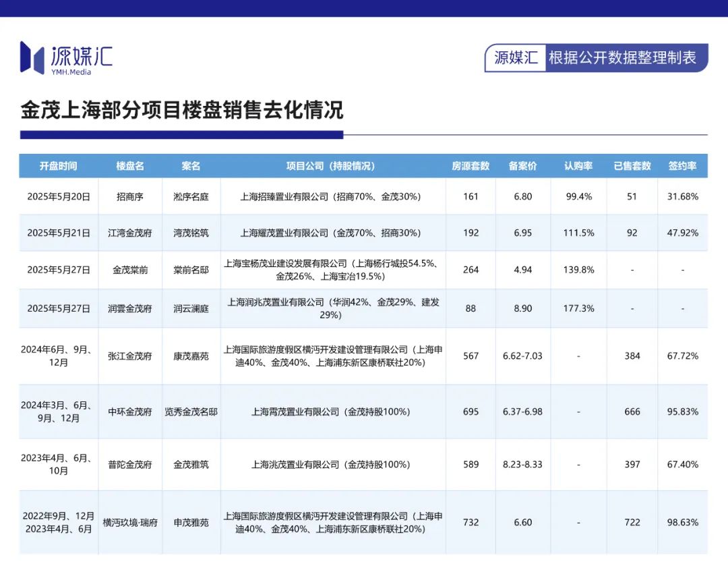Image resolution: width=728 pixels, height=574 pixels.
Task: Click the 源媒汇 YMH.Media logo
Action: point(66,58)
